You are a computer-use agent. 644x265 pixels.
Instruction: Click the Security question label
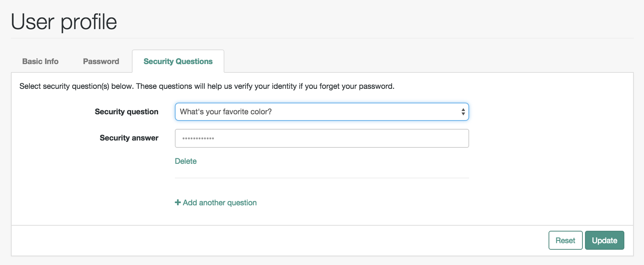(126, 112)
